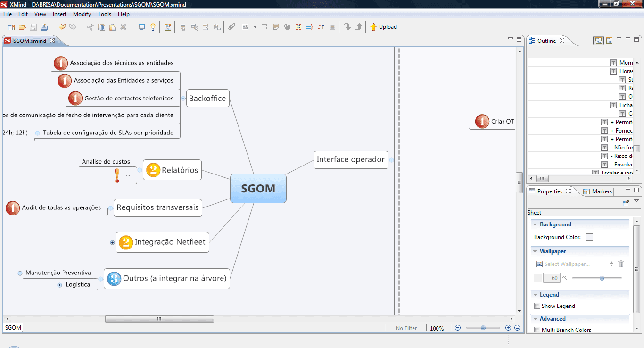Click the Open folder toolbar icon
Image resolution: width=644 pixels, height=348 pixels.
pos(22,27)
